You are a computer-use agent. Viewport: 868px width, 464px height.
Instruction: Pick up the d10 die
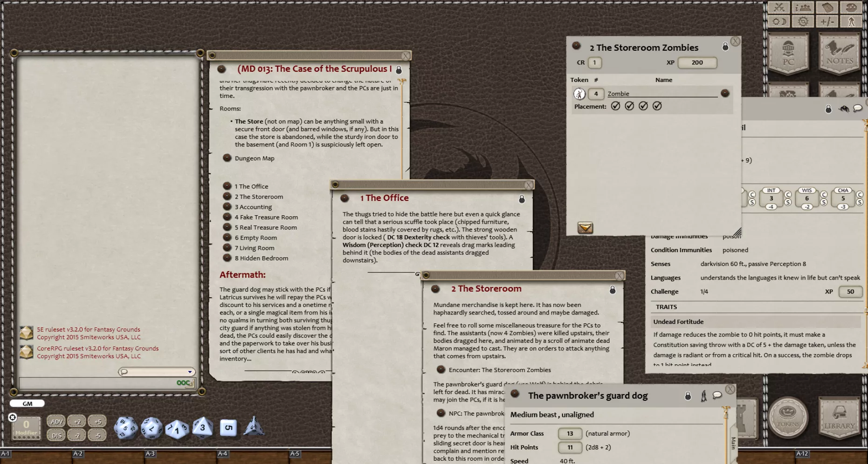click(x=177, y=429)
